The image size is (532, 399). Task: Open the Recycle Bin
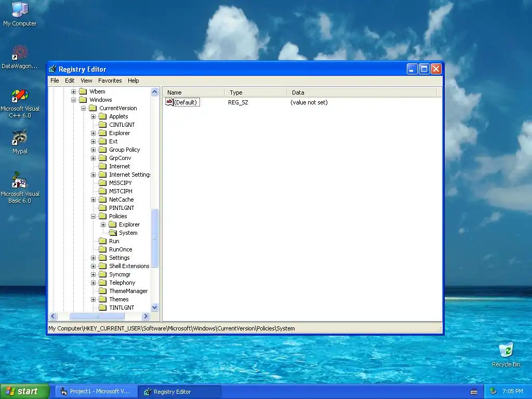[x=506, y=354]
